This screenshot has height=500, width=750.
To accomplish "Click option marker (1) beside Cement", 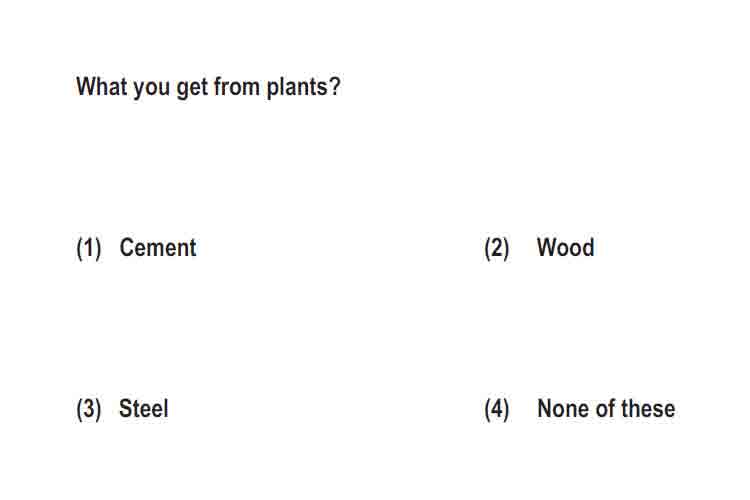I will 89,249.
